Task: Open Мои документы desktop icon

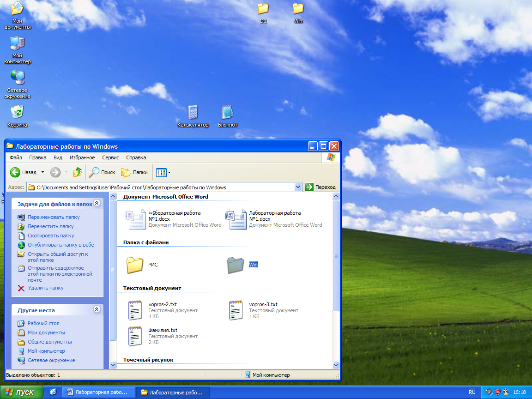Action: coord(17,16)
